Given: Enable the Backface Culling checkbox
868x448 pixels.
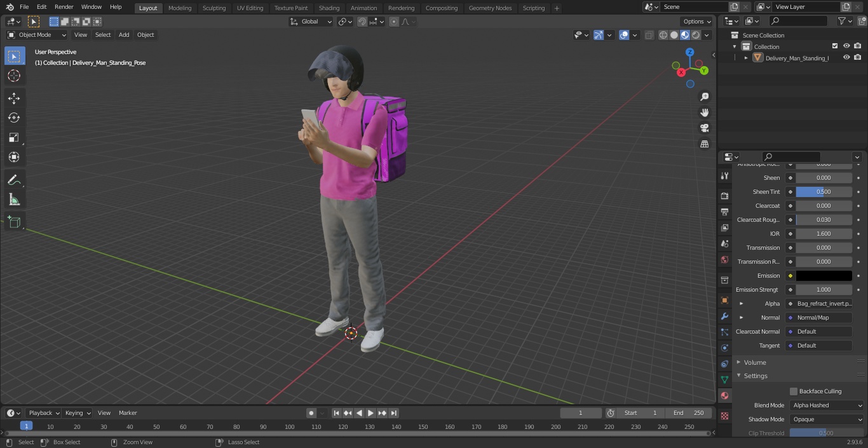Looking at the screenshot, I should pos(794,391).
